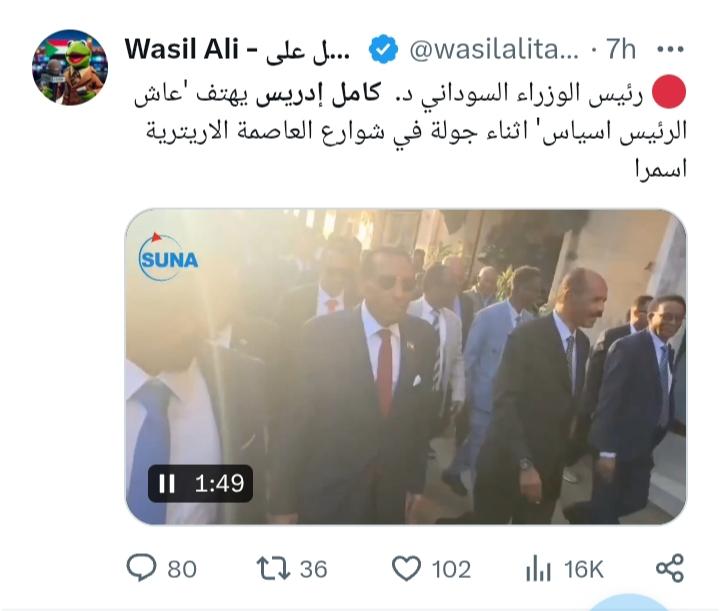Open the three-dot more options menu
720x611 pixels.
(x=670, y=49)
